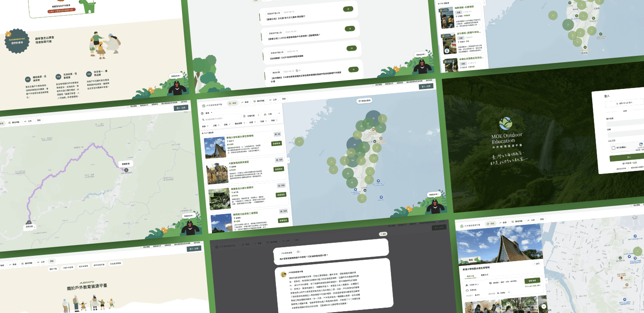
Task: Click arrow button on 系統維護 announcement
Action: click(x=352, y=48)
